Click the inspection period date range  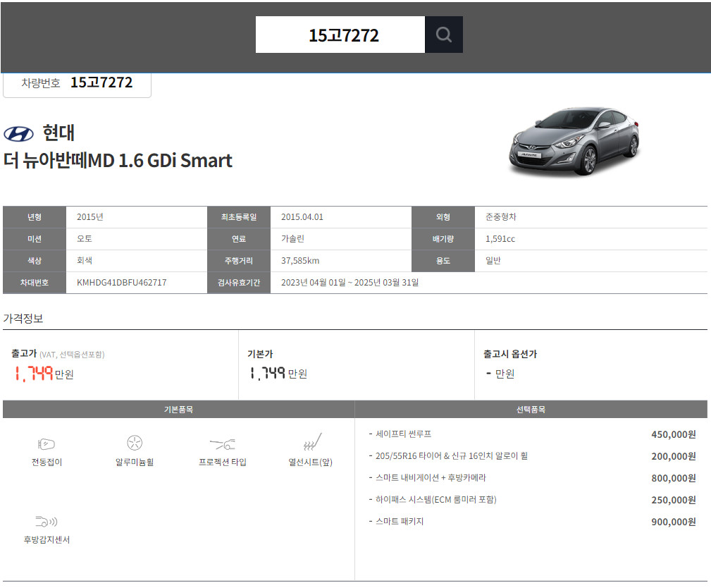[x=350, y=282]
